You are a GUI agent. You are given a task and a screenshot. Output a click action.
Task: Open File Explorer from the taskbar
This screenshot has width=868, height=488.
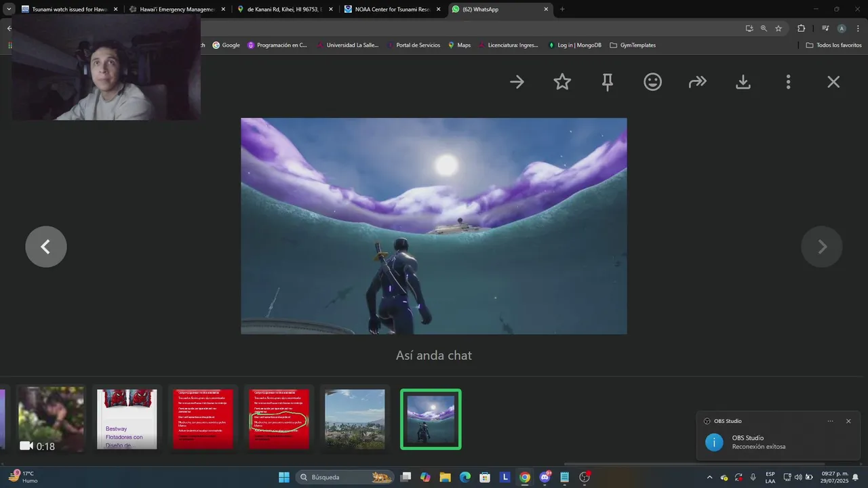[445, 477]
